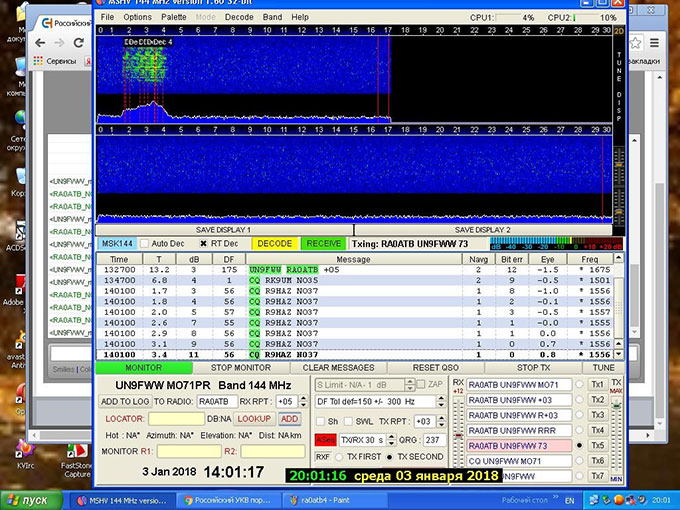Click the MONITOR button

pyautogui.click(x=144, y=368)
